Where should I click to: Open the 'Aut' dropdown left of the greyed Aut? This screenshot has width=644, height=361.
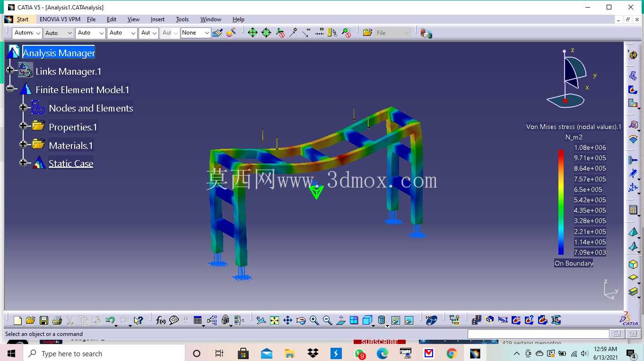(148, 33)
